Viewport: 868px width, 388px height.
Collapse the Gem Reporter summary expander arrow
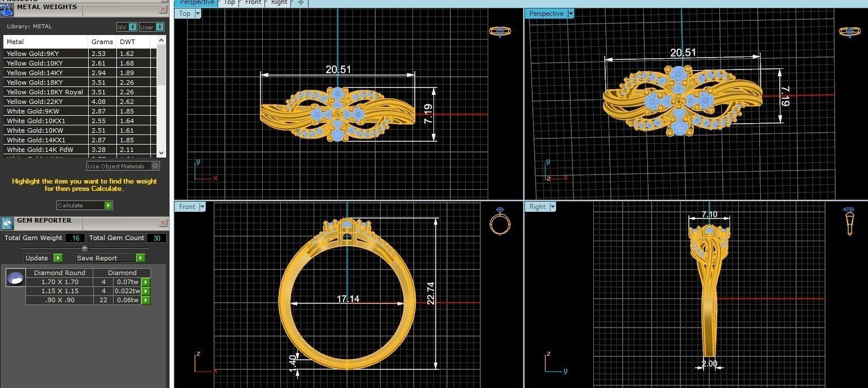(85, 248)
